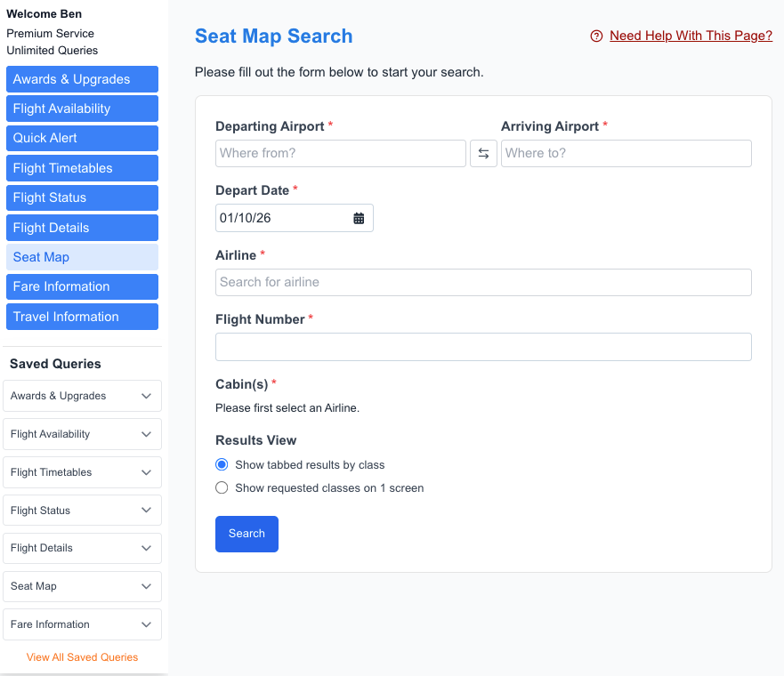The width and height of the screenshot is (784, 676).
Task: Open the depart date calendar picker
Action: pyautogui.click(x=359, y=218)
